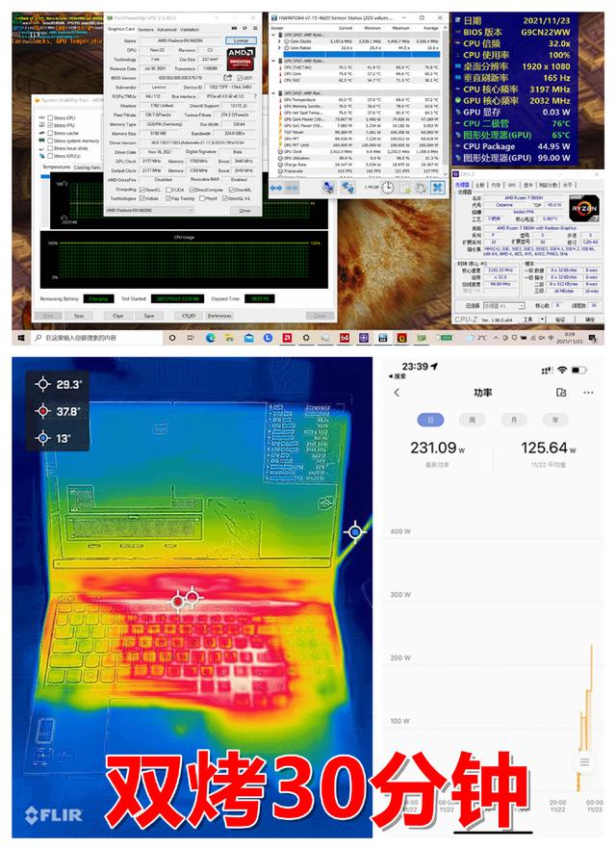Click HWiNFO's blue expand-arrows toolbar icon
Image resolution: width=616 pixels, height=849 pixels.
(x=276, y=188)
